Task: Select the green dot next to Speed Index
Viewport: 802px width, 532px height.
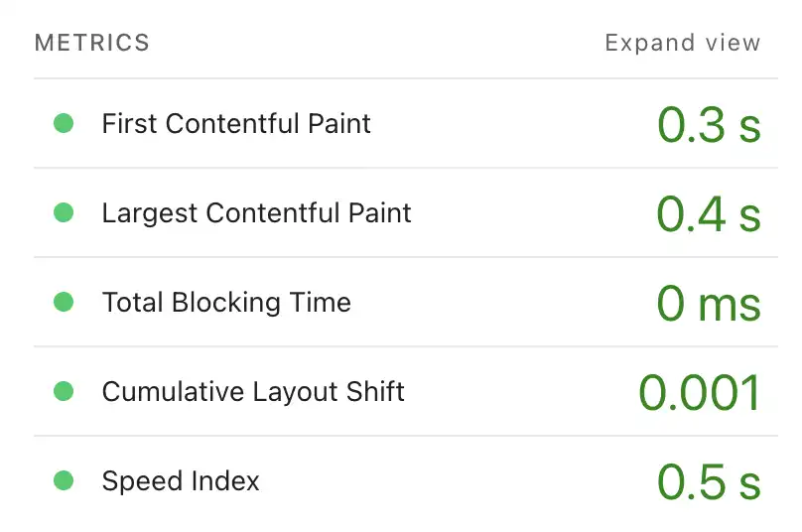Action: tap(64, 481)
